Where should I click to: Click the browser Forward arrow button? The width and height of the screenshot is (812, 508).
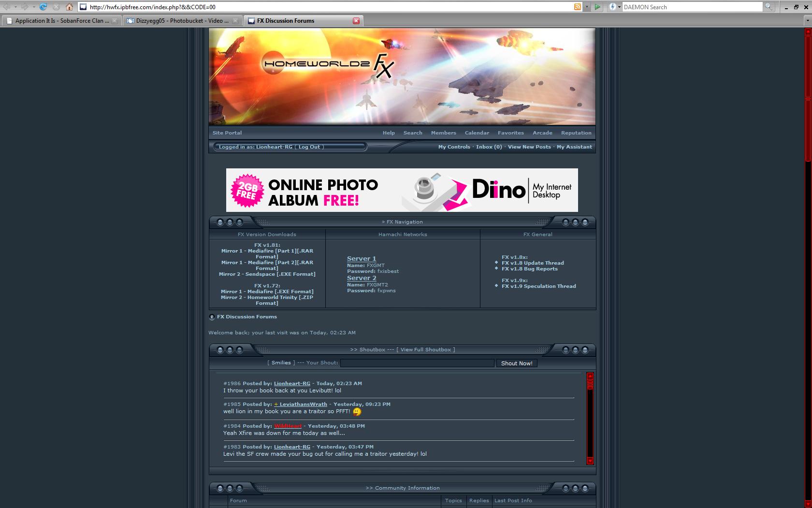pos(24,7)
